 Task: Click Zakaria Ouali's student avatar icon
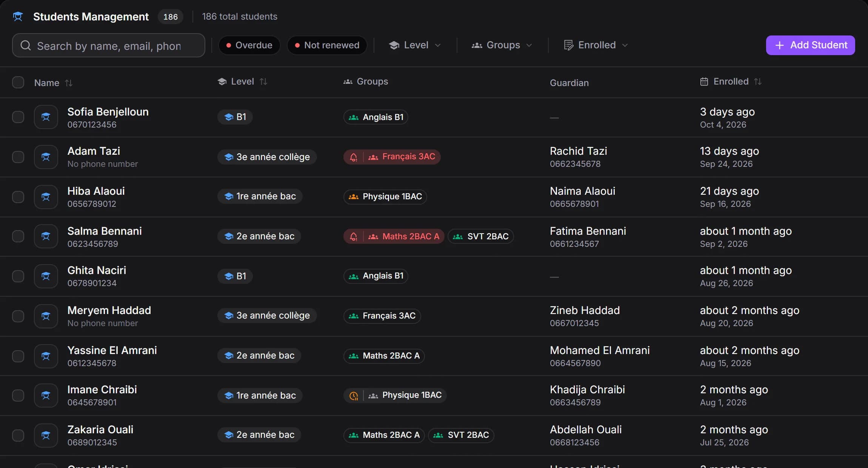(x=46, y=435)
